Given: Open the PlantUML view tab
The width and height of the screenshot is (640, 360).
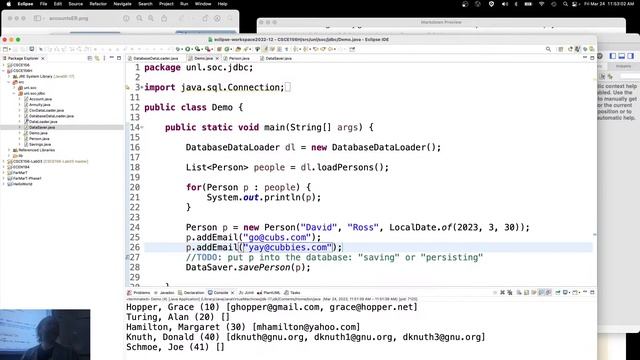Looking at the screenshot, I should pyautogui.click(x=269, y=293).
